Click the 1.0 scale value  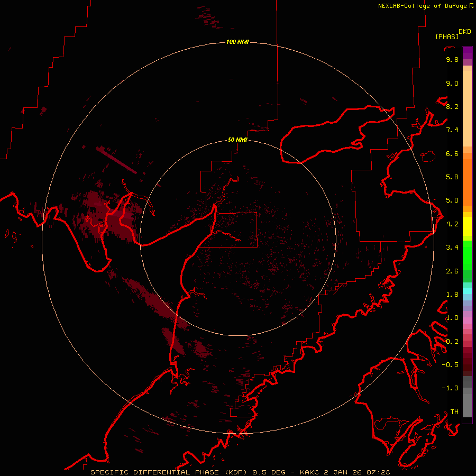click(452, 318)
